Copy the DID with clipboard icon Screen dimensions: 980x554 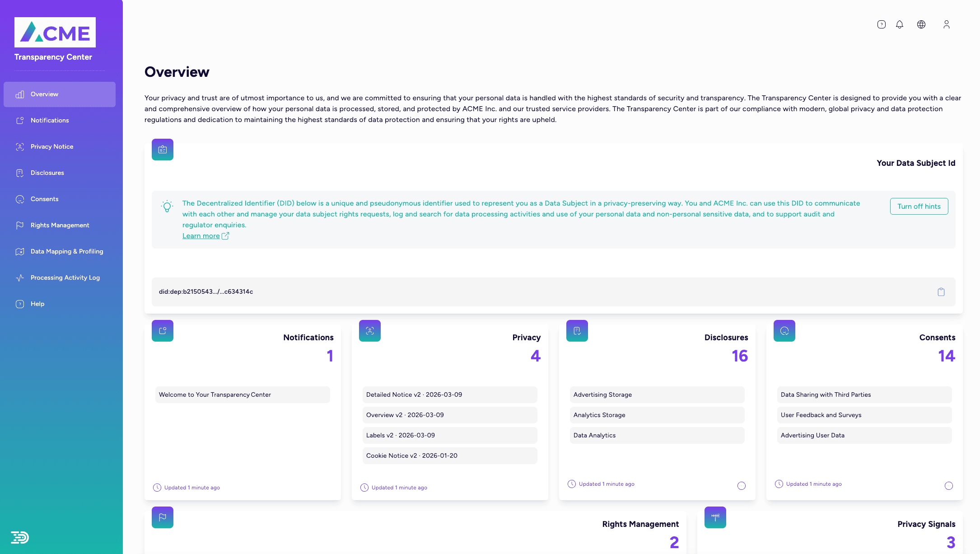coord(941,292)
